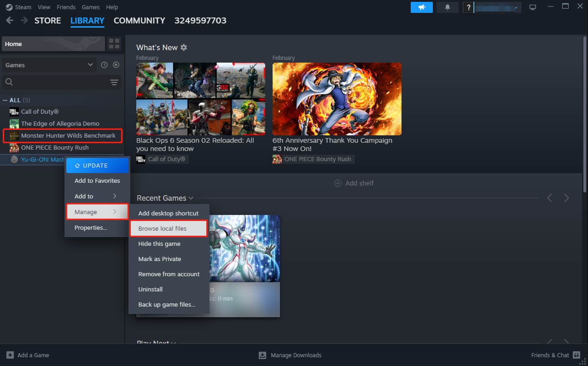The width and height of the screenshot is (588, 366).
Task: Click the Steam logo in the menu bar
Action: [10, 7]
